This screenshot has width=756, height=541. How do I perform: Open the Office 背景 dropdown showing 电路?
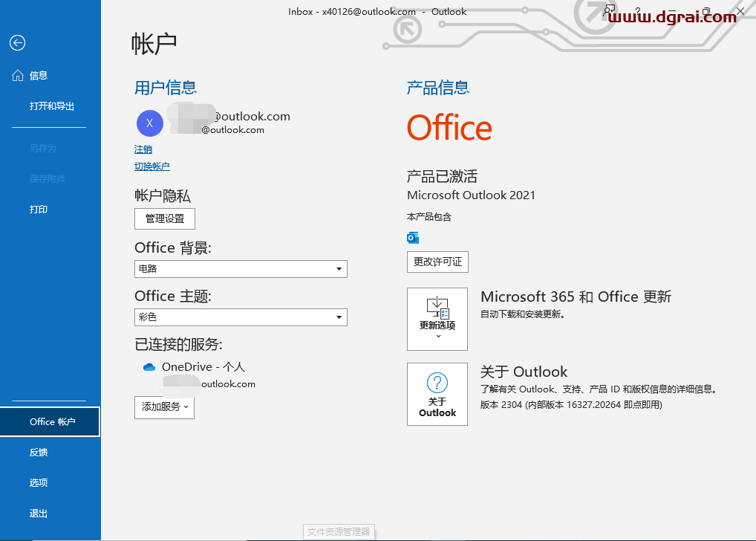point(241,269)
